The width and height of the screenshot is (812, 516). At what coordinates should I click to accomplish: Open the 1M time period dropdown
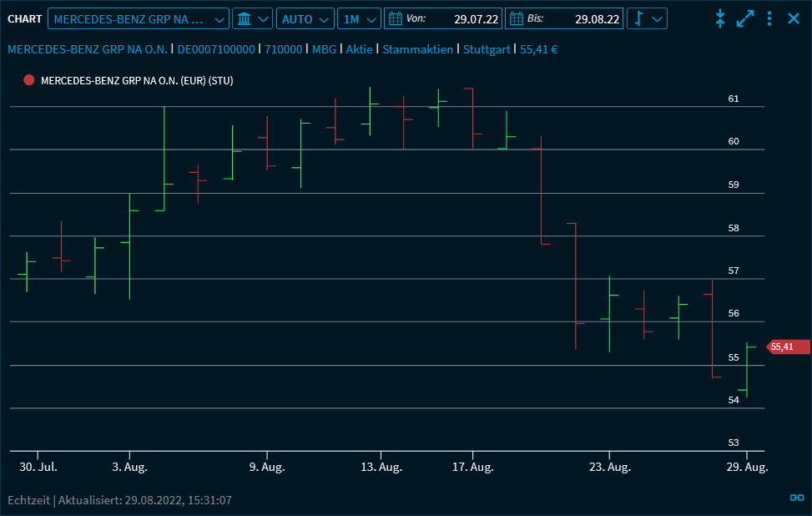coord(361,18)
